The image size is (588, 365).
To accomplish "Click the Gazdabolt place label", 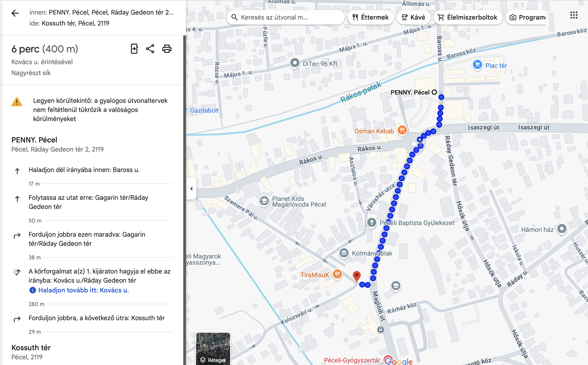I will tap(204, 110).
